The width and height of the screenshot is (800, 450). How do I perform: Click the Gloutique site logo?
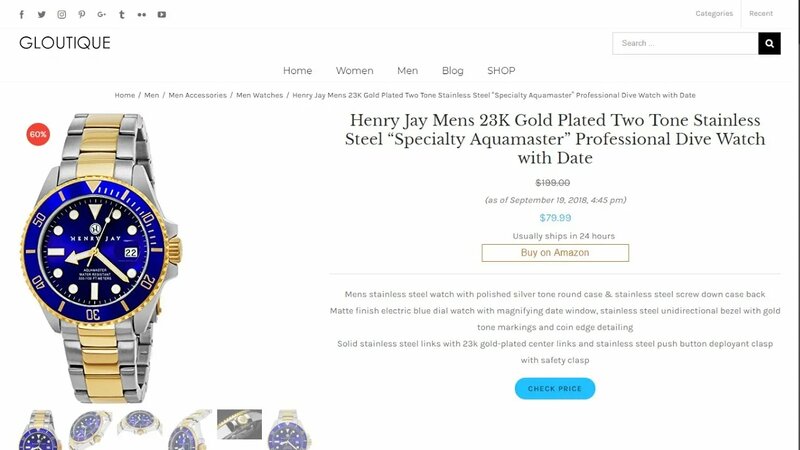(65, 42)
